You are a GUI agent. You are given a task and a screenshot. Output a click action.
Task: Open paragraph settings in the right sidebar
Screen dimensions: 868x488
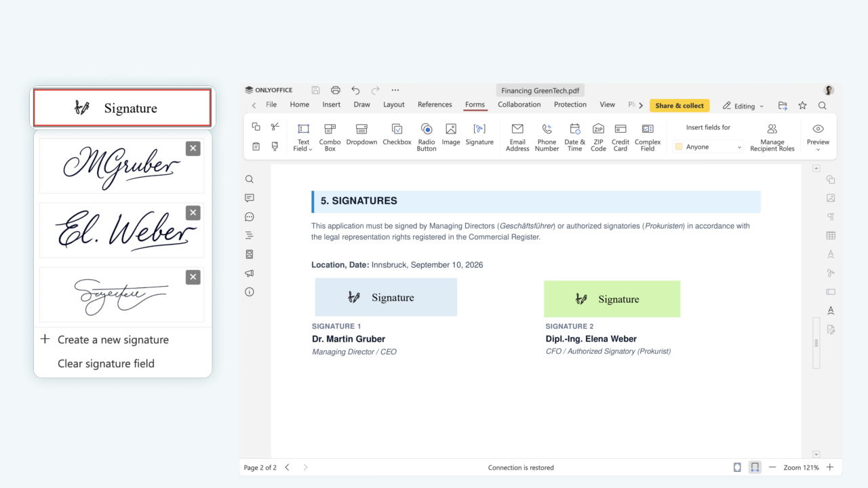point(831,217)
